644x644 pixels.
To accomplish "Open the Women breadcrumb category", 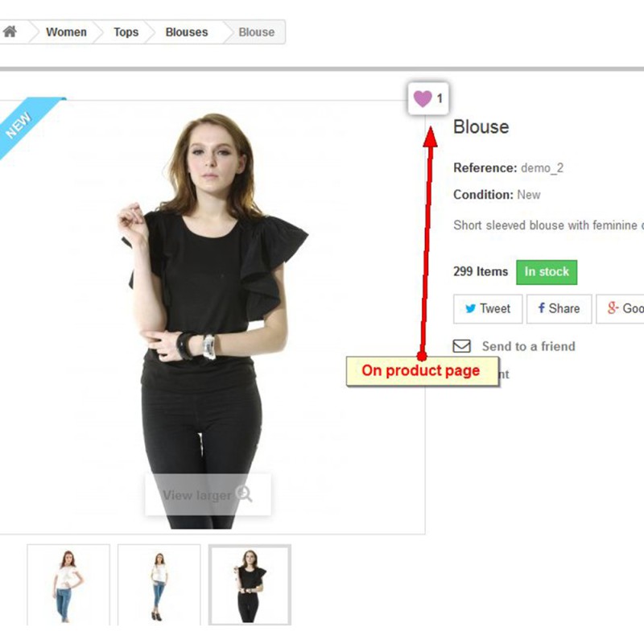I will pyautogui.click(x=66, y=32).
